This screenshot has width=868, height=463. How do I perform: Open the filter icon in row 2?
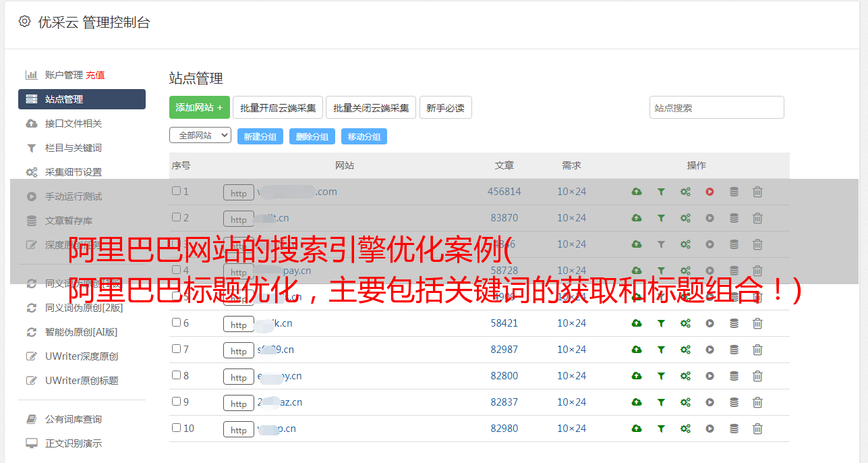(x=661, y=218)
